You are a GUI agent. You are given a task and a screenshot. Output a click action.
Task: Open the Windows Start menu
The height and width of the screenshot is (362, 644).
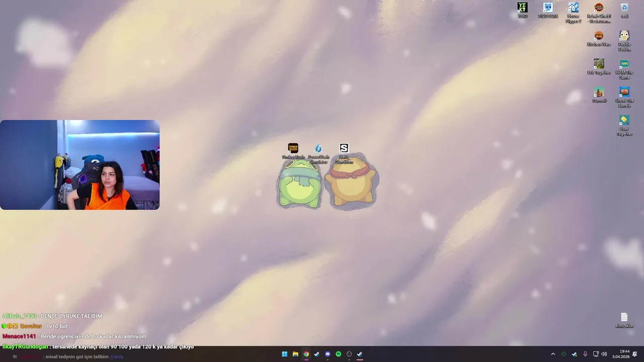pyautogui.click(x=284, y=354)
